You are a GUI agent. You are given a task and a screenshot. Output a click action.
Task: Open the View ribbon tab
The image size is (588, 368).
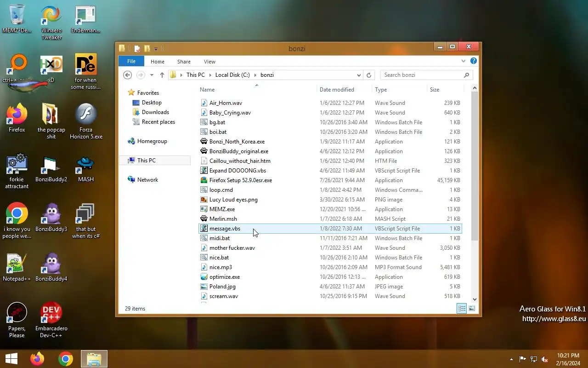(209, 61)
